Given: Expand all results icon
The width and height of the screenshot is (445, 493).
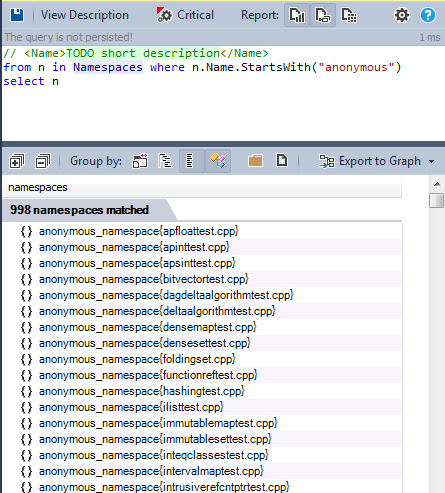Looking at the screenshot, I should (x=17, y=161).
